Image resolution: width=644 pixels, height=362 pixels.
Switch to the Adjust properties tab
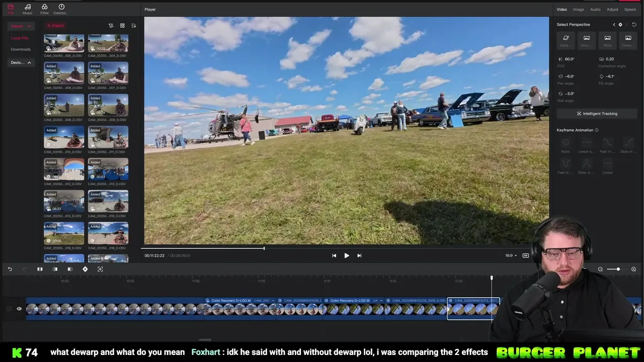[x=612, y=10]
